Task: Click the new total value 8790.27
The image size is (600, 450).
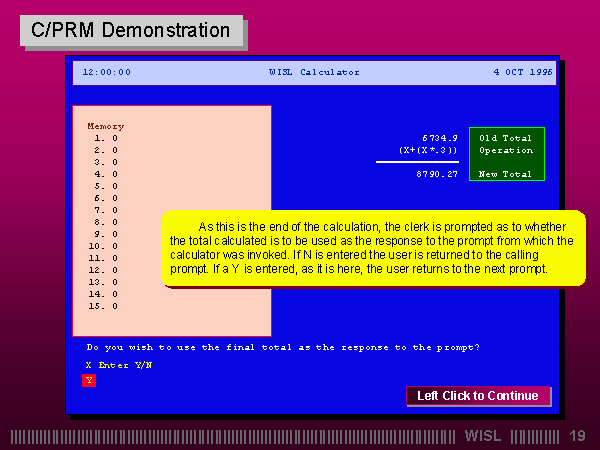Action: pyautogui.click(x=437, y=174)
